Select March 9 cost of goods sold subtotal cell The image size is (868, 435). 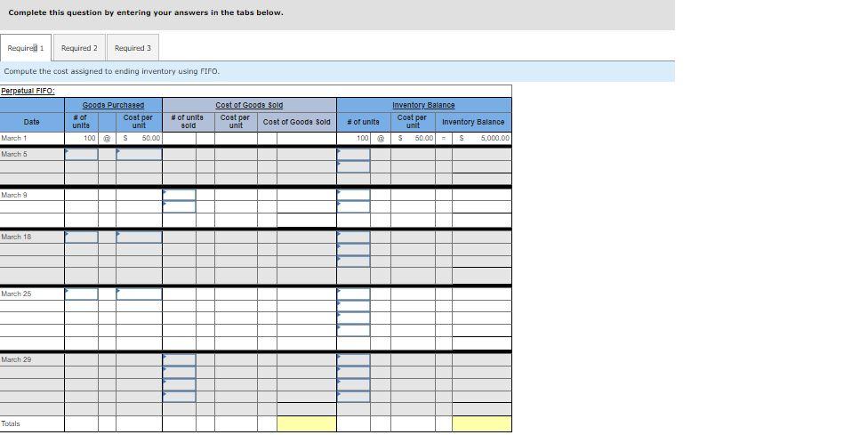[307, 221]
